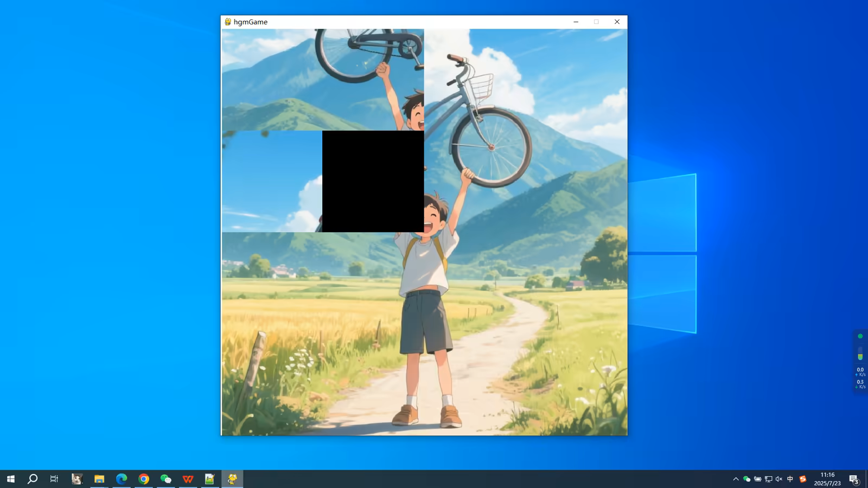Open the Windows Start menu

11,479
